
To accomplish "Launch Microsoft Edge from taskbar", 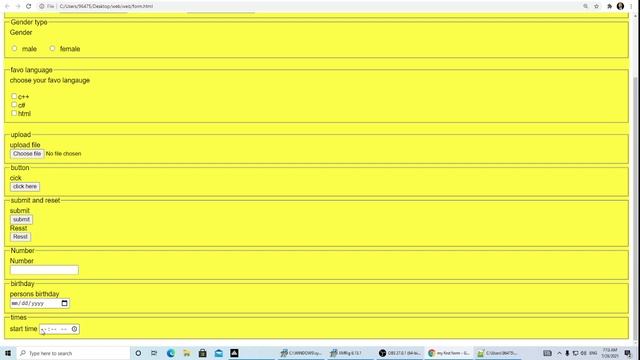I will pyautogui.click(x=171, y=353).
